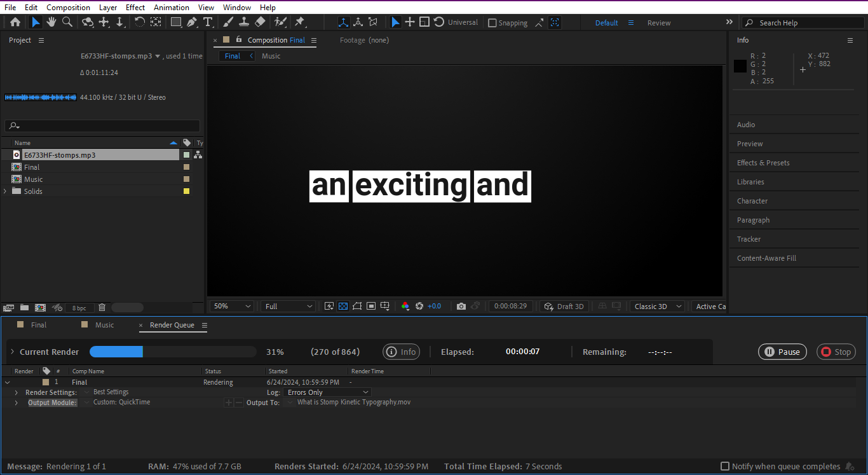This screenshot has width=868, height=475.
Task: Expand the Render Settings row
Action: click(17, 392)
